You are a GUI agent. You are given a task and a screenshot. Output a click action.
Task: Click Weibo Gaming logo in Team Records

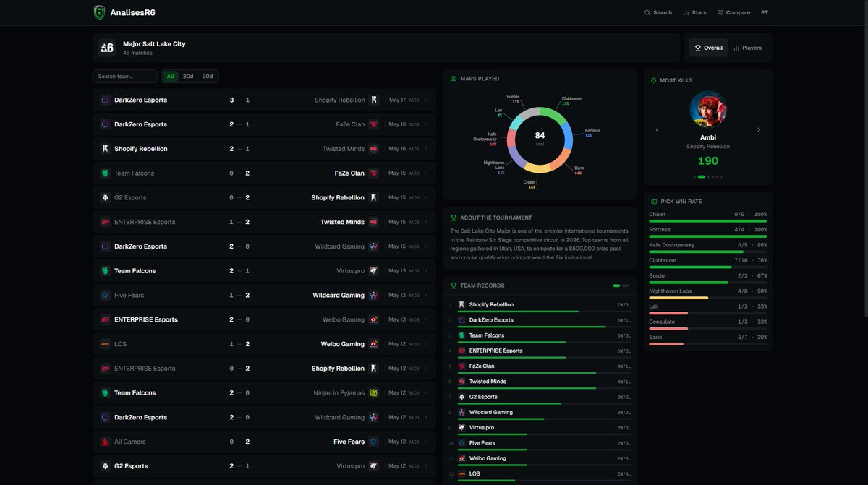click(x=461, y=458)
